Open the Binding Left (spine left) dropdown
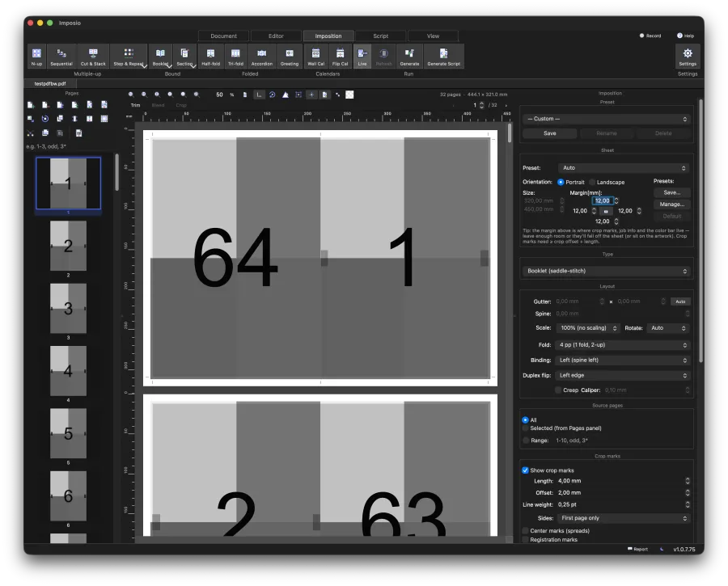The image size is (728, 586). 623,360
